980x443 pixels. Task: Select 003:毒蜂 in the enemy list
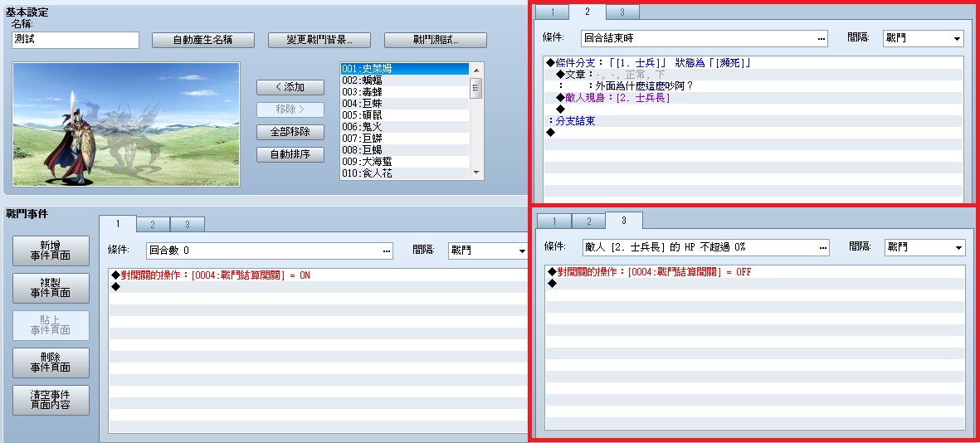coord(405,92)
